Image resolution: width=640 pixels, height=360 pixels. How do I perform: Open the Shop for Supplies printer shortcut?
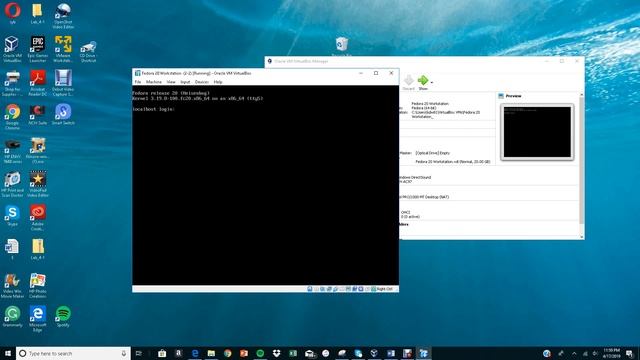[12, 83]
